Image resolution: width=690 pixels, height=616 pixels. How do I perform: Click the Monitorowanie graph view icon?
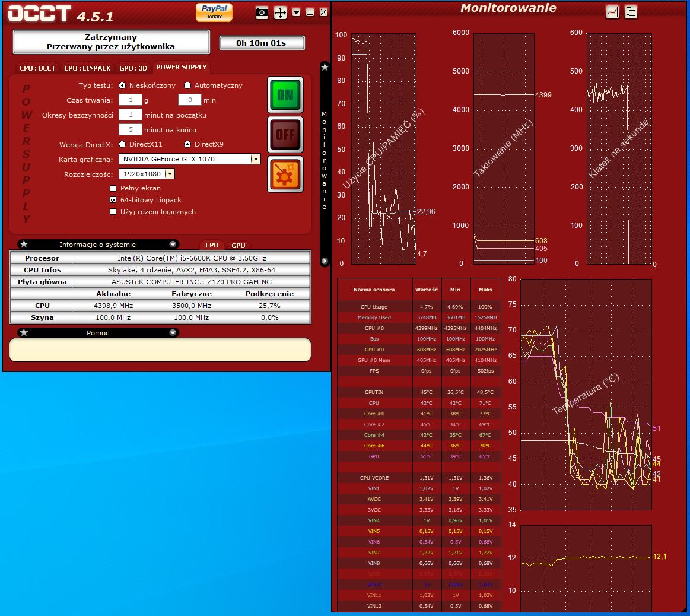(612, 11)
